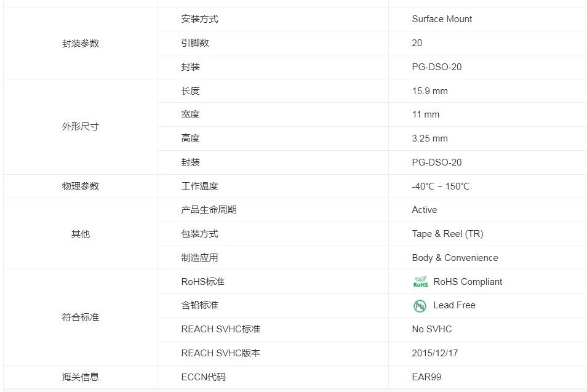Select the 15.9 mm length value
587x392 pixels.
pos(429,91)
